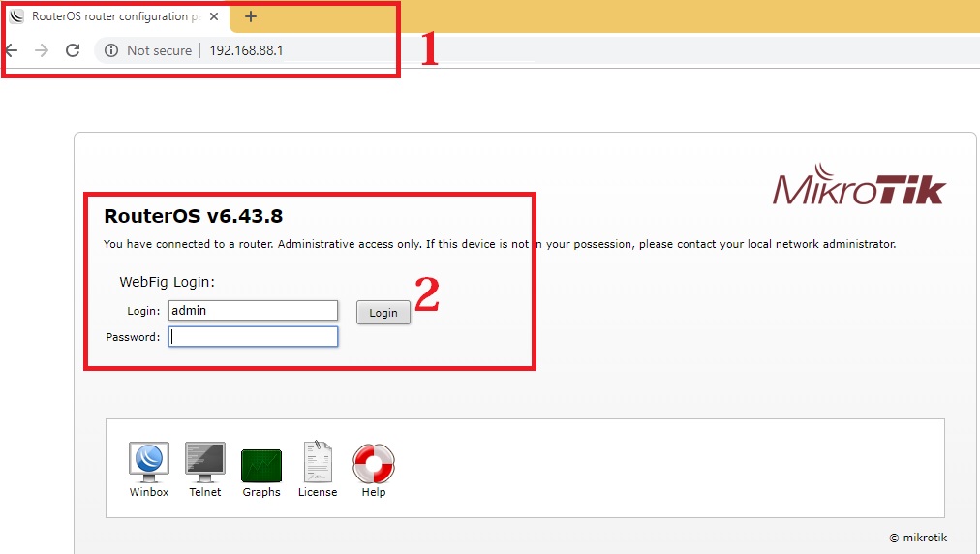Viewport: 980px width, 554px height.
Task: Click the Not secure site info icon
Action: (x=111, y=50)
